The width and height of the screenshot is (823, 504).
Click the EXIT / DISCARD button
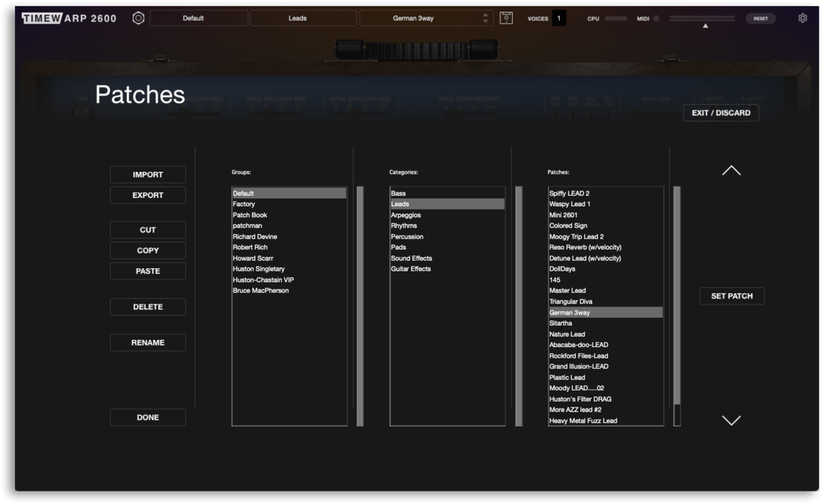[x=721, y=113]
